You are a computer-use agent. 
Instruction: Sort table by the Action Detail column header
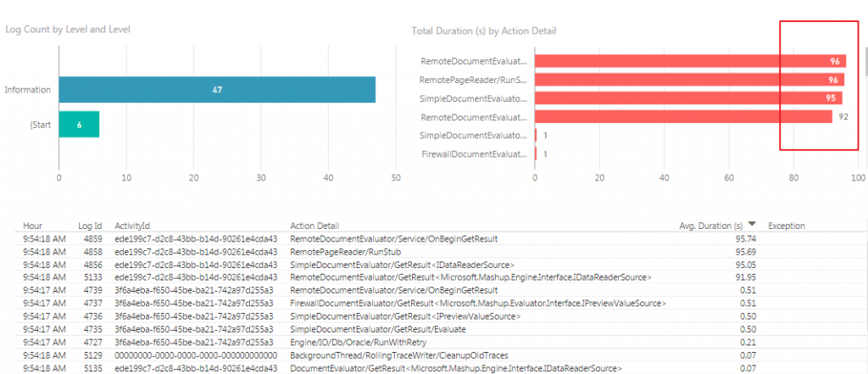pos(314,226)
